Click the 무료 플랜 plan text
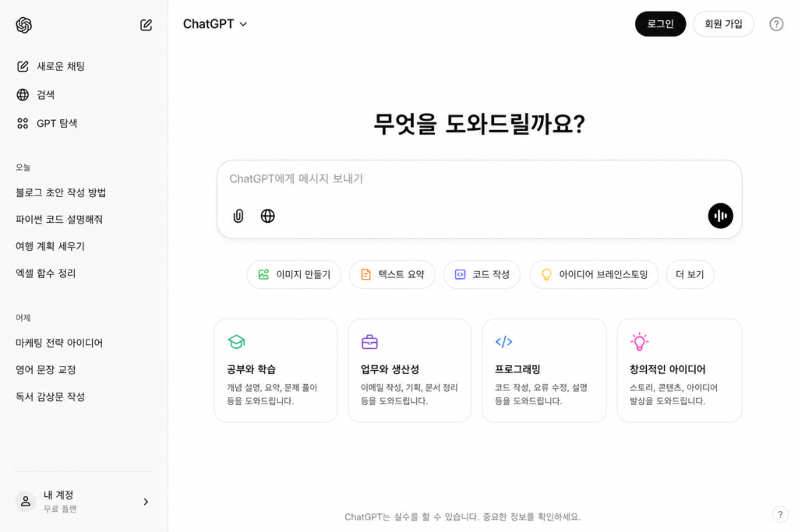The width and height of the screenshot is (798, 532). coord(60,509)
